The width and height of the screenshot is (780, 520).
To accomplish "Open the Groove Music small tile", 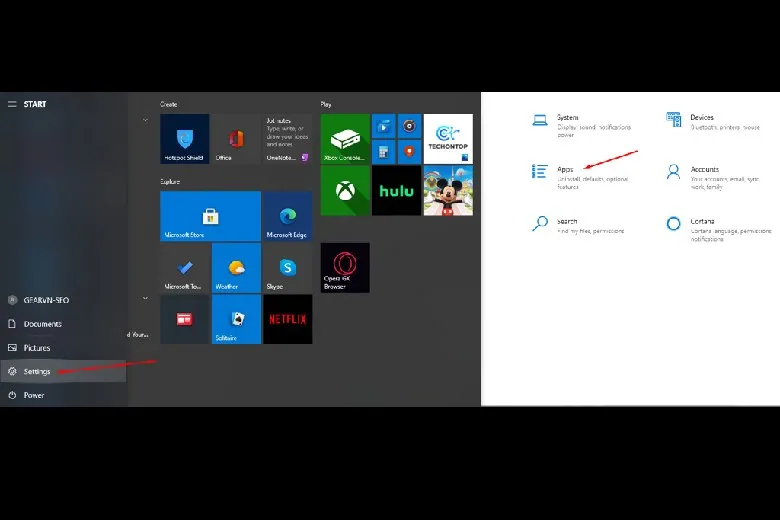I will (x=409, y=126).
